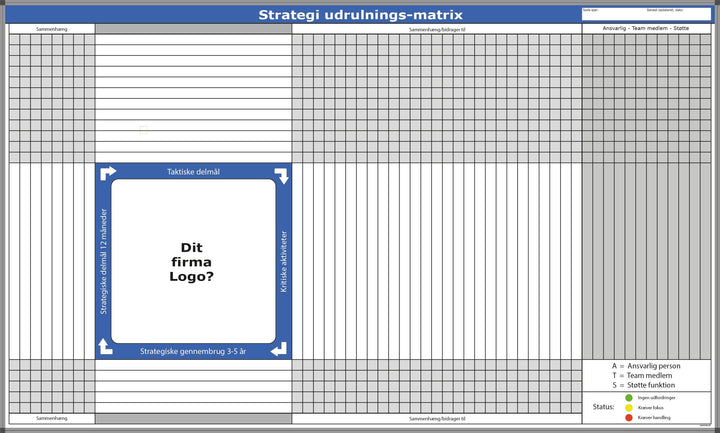Click the "Status:" label
This screenshot has width=720, height=433.
(603, 407)
